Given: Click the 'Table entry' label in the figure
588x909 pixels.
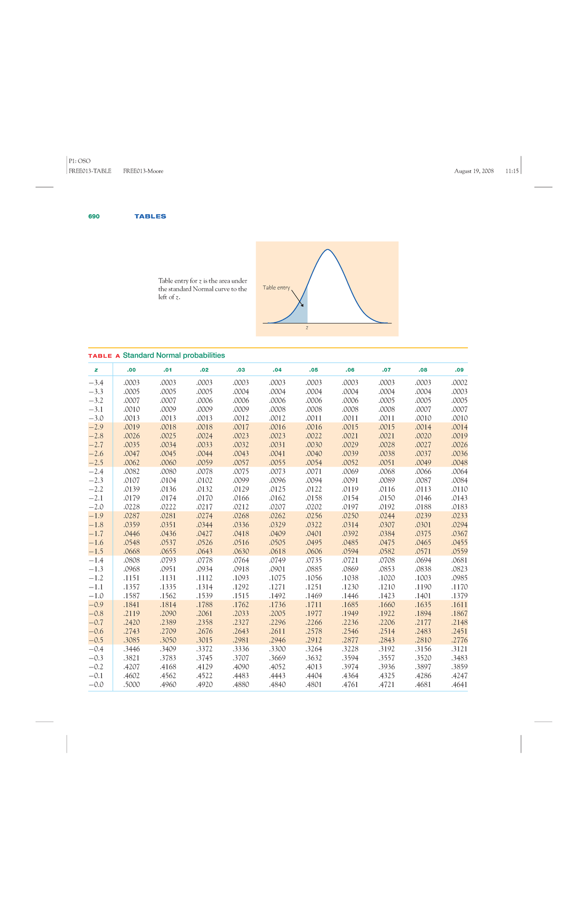Looking at the screenshot, I should point(276,288).
